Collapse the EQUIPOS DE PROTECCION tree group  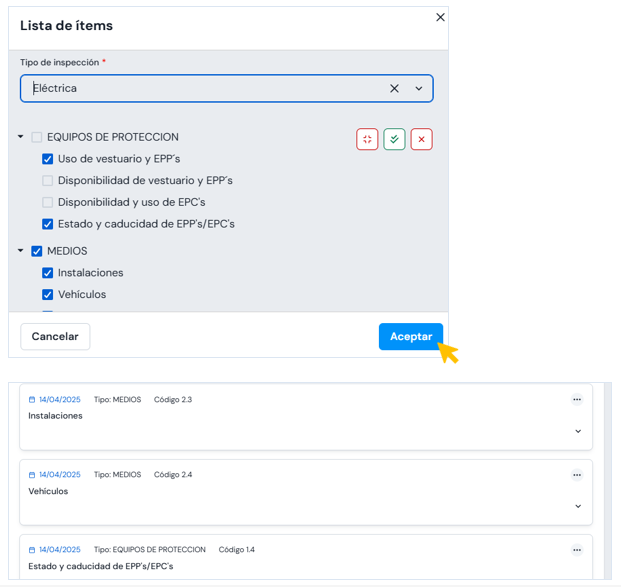21,137
